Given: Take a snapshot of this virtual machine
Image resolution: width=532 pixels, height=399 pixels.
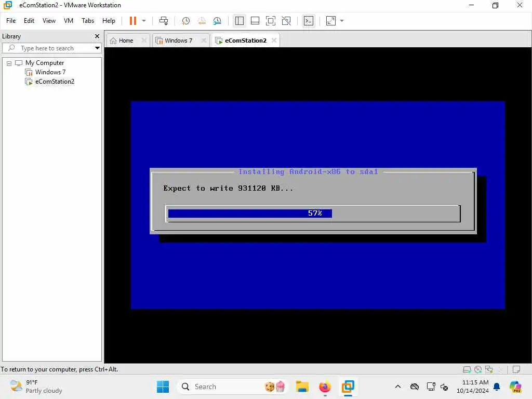Looking at the screenshot, I should (x=185, y=21).
